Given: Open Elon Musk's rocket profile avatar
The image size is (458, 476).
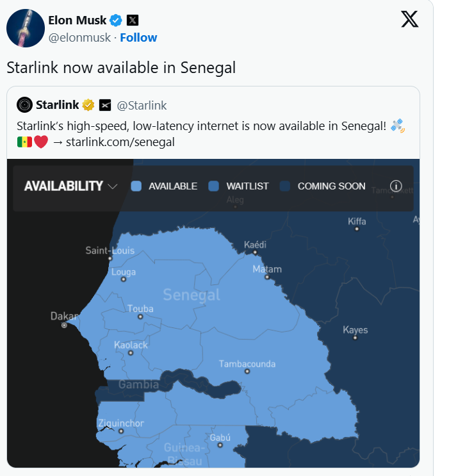Looking at the screenshot, I should tap(25, 28).
